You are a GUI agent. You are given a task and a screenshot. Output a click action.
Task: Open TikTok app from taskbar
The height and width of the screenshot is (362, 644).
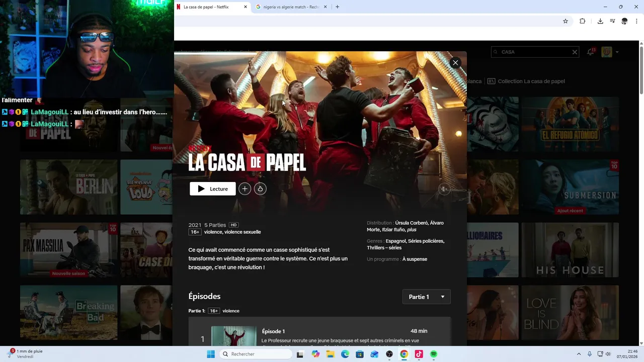[x=419, y=354]
